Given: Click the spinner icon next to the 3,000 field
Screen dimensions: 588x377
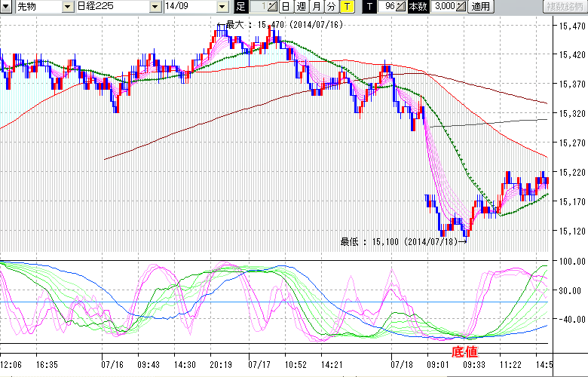Looking at the screenshot, I should (x=461, y=7).
